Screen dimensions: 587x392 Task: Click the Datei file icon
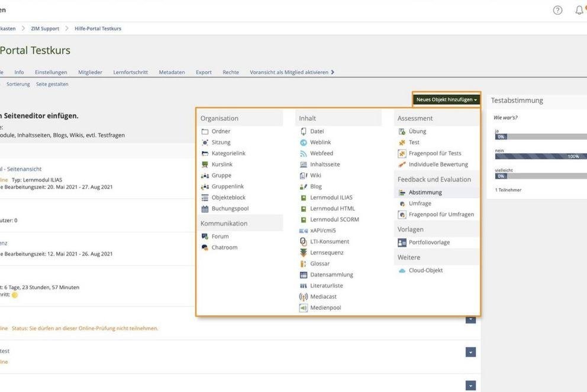pyautogui.click(x=303, y=131)
